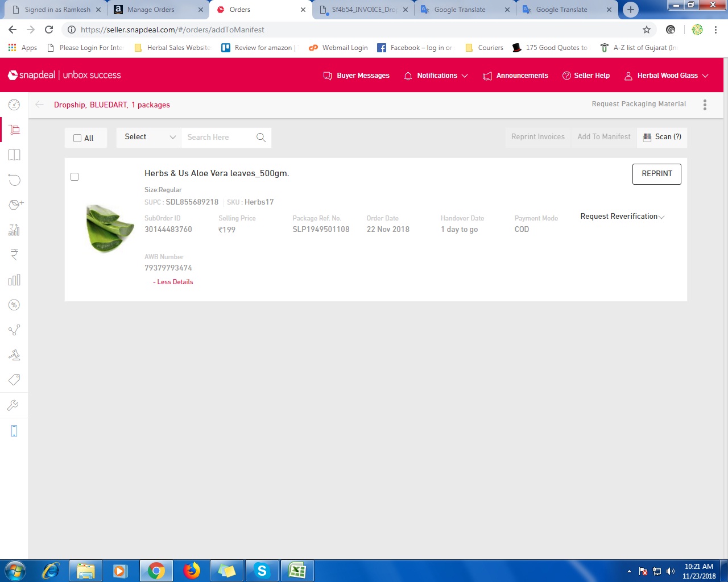The image size is (728, 582).
Task: Collapse details via the Less Details link
Action: coord(172,282)
